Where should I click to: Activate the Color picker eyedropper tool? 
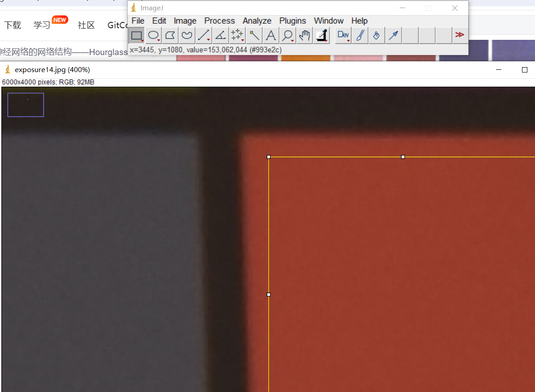(x=321, y=35)
